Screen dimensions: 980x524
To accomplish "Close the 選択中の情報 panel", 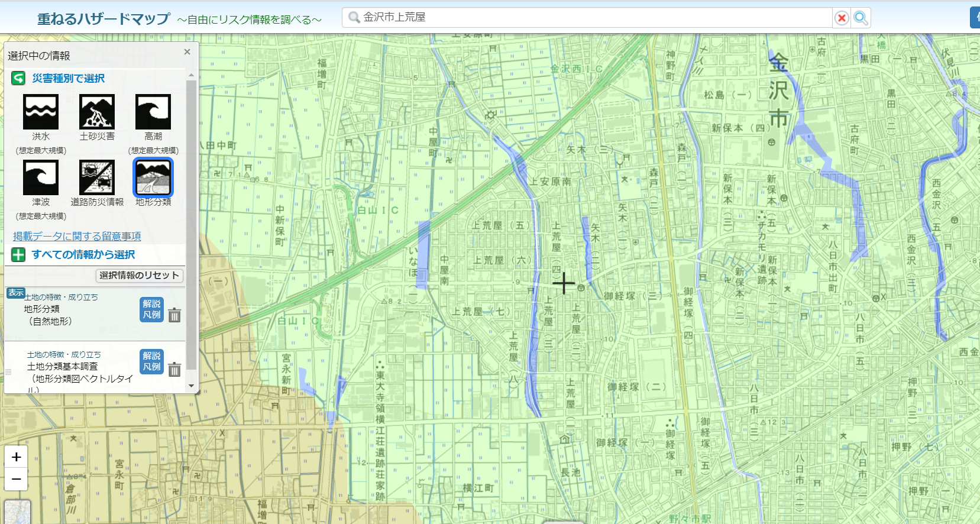I will tap(187, 52).
